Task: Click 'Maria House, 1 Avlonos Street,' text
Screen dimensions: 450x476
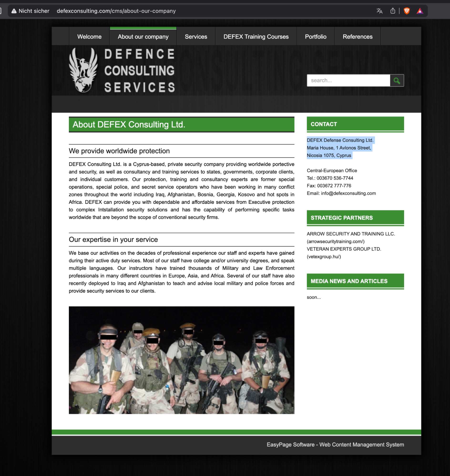Action: click(x=339, y=148)
